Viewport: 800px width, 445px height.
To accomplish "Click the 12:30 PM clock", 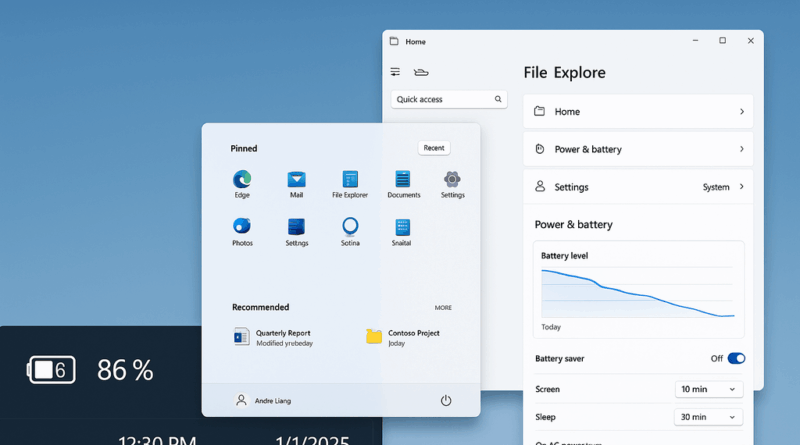I will click(157, 440).
